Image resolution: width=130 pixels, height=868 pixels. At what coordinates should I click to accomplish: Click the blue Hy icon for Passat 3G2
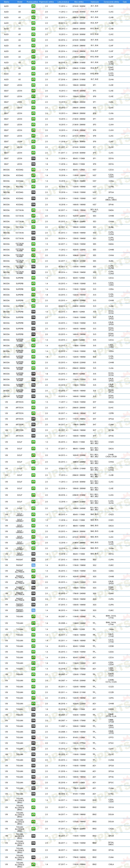point(33,565)
